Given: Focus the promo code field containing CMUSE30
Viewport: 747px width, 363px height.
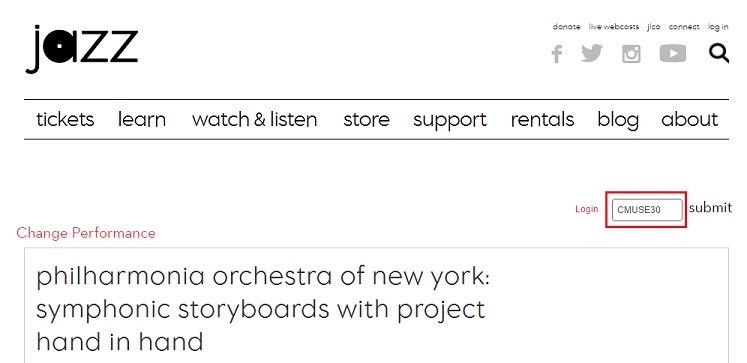Looking at the screenshot, I should pyautogui.click(x=647, y=210).
